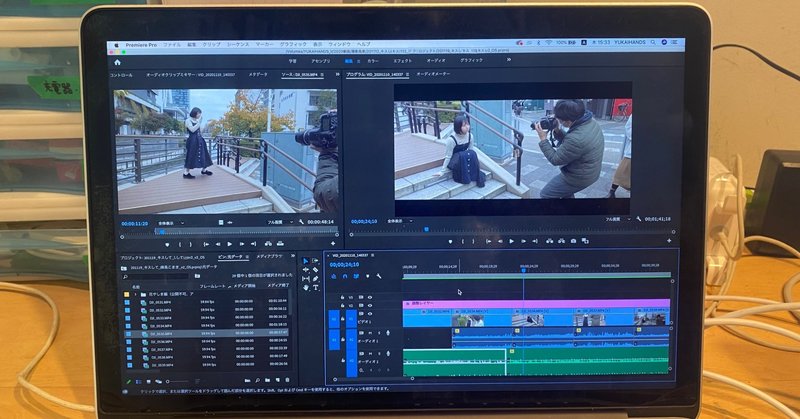The image size is (800, 419).
Task: Open Program monitor button editor plus icon
Action: click(x=669, y=240)
